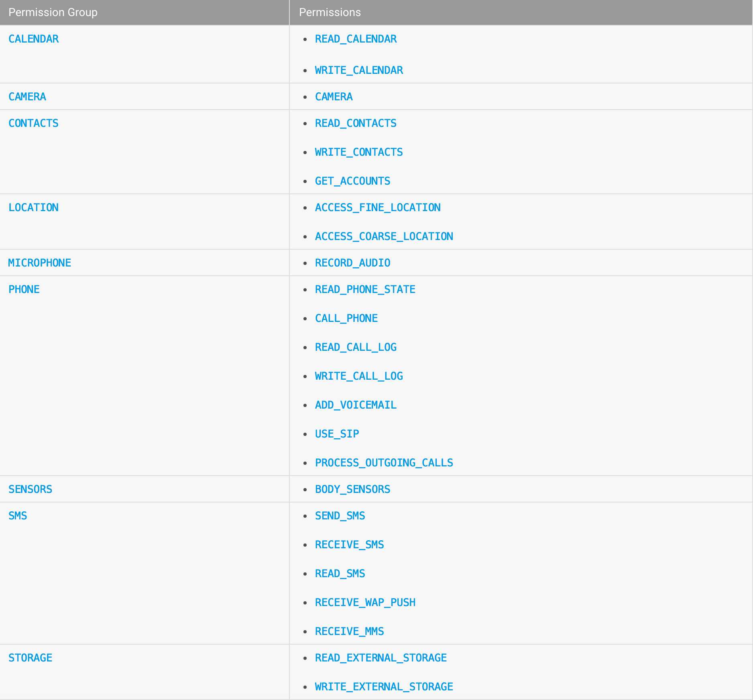Screen dimensions: 753x700
Task: Open the WRITE_CONTACTS link
Action: point(359,152)
